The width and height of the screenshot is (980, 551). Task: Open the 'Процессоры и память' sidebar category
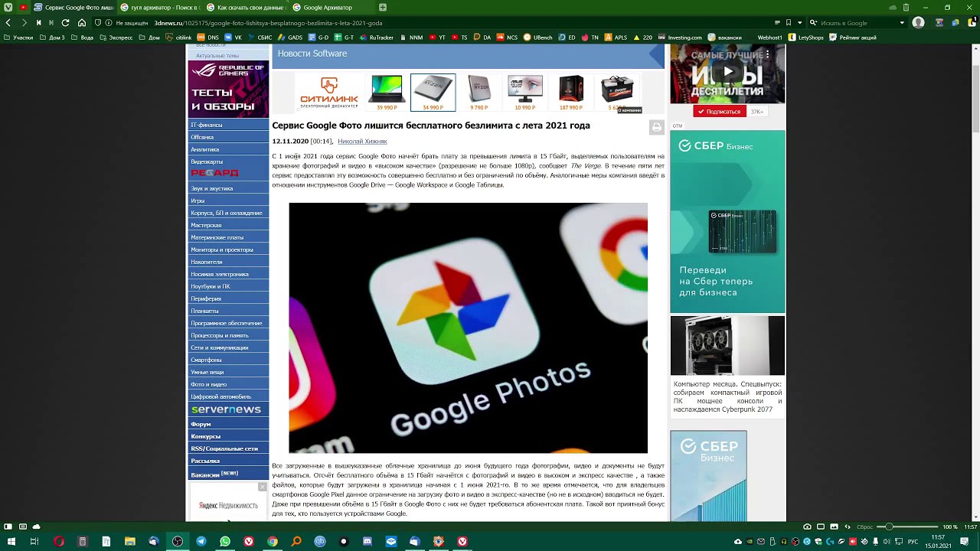coord(228,335)
